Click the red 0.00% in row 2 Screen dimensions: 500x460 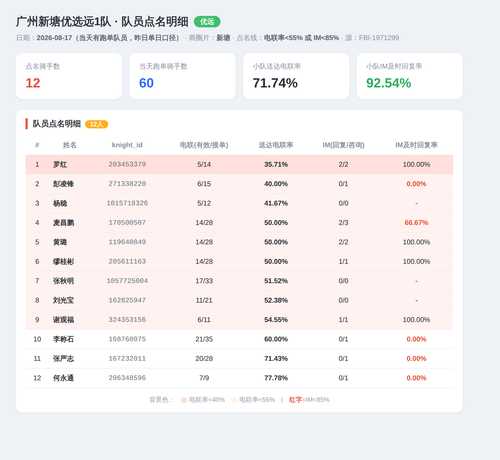[416, 184]
